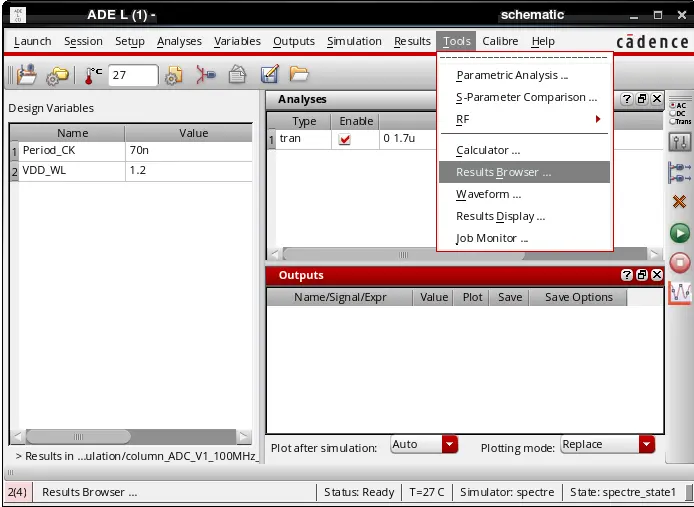This screenshot has height=507, width=694.
Task: Click the temperature input field
Action: click(133, 75)
